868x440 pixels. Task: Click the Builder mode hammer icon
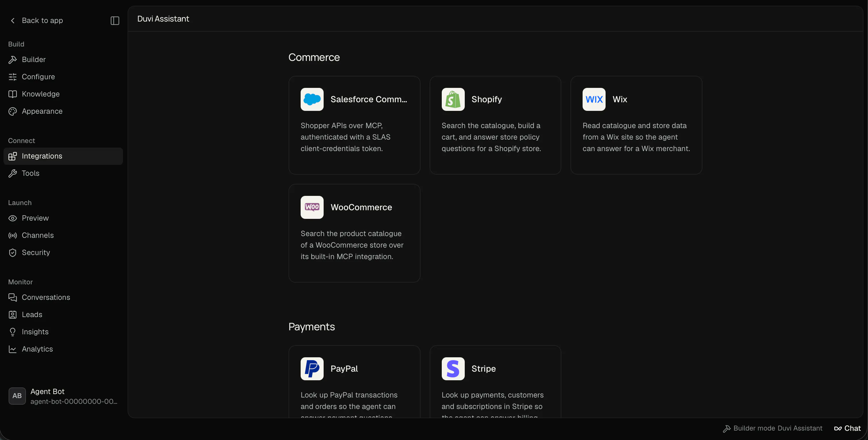pyautogui.click(x=727, y=429)
